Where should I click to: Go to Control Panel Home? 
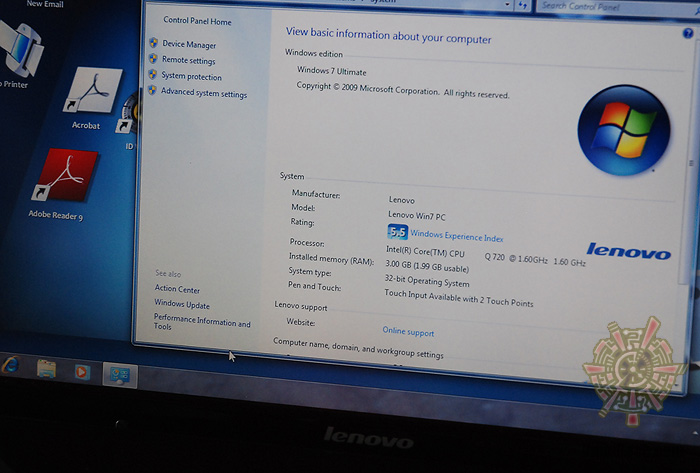(x=197, y=21)
